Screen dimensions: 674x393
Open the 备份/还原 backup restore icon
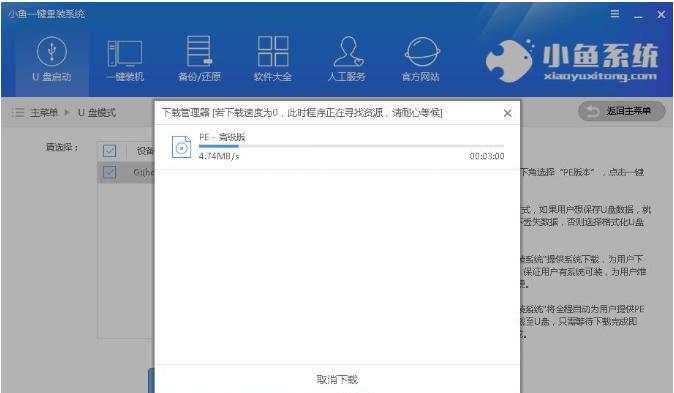point(199,59)
